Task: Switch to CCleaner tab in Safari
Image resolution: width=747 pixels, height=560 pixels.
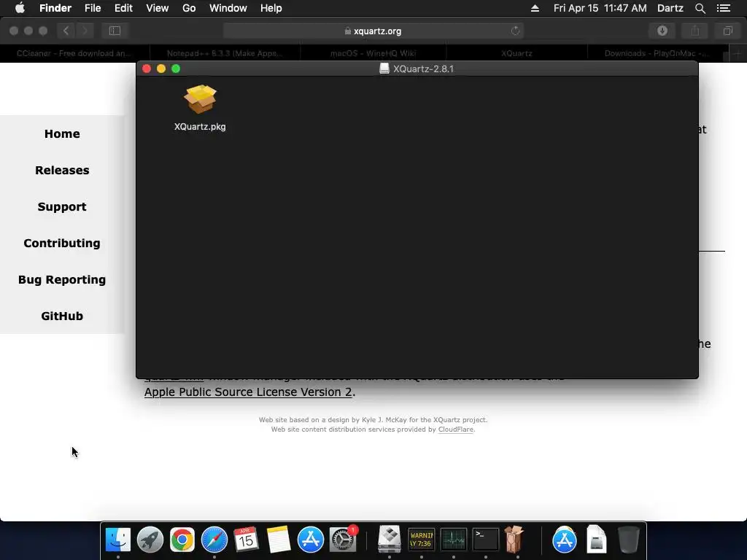Action: [75, 53]
